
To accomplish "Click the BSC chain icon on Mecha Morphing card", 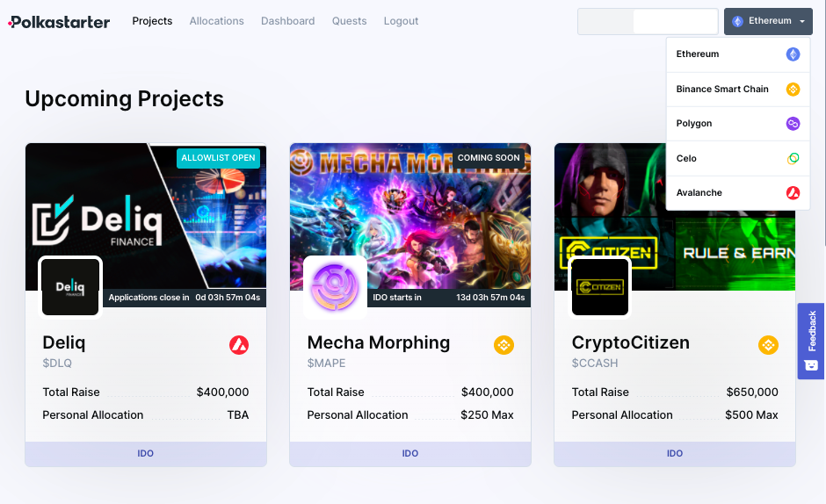I will [x=504, y=345].
